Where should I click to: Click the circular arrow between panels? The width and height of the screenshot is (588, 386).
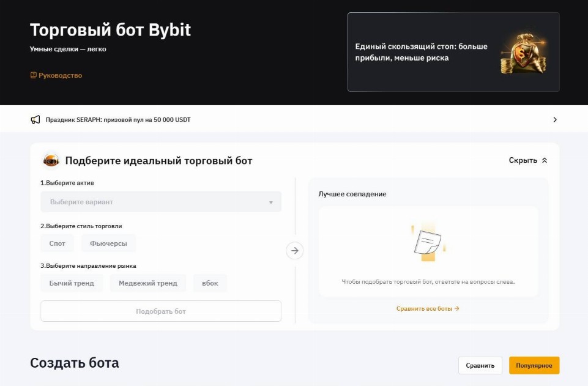295,250
